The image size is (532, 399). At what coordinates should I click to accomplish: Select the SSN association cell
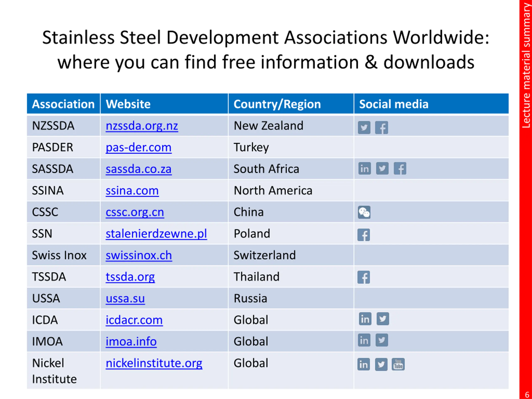[x=64, y=234]
